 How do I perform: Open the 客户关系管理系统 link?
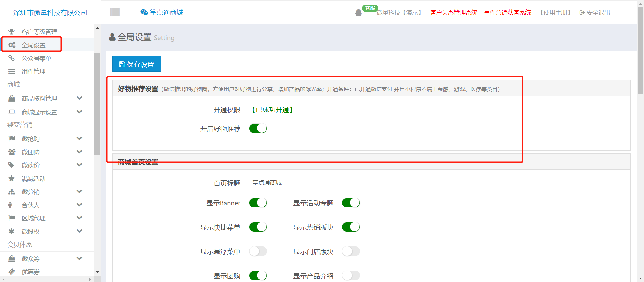point(453,13)
